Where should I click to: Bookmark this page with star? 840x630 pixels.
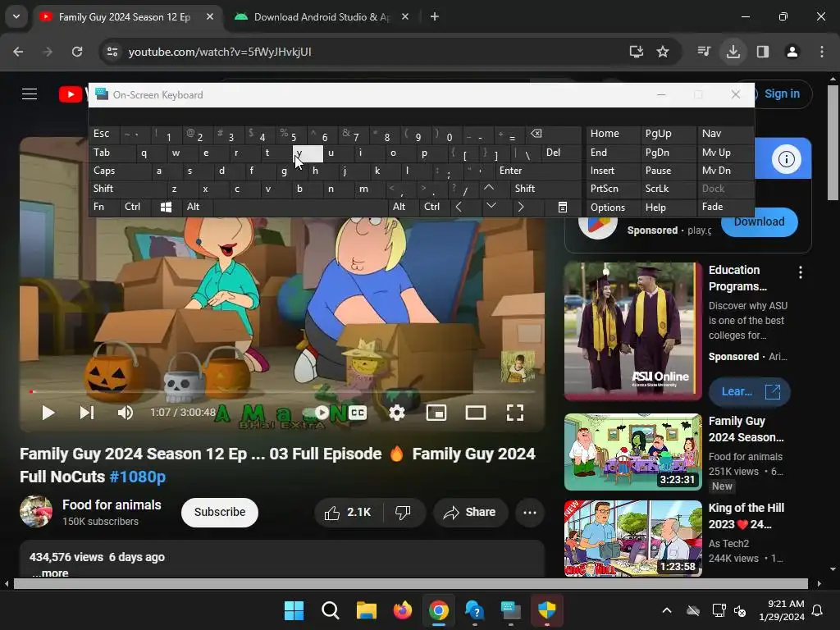point(663,52)
